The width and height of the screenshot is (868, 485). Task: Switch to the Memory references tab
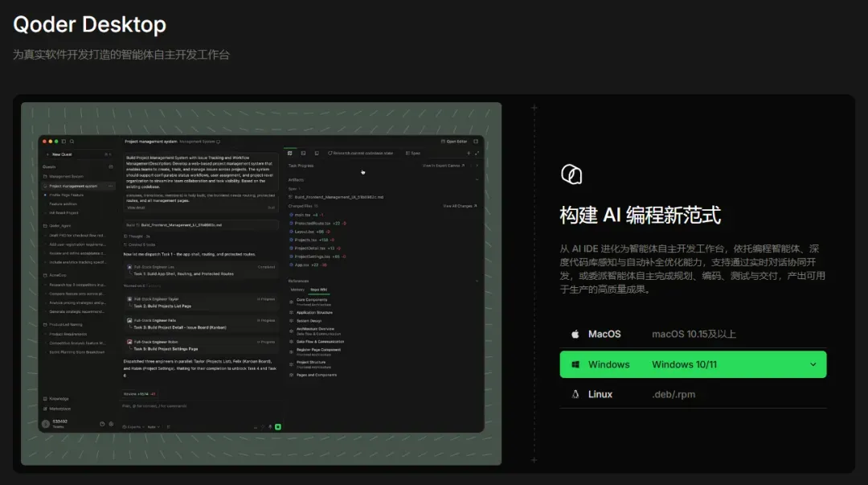pos(297,290)
